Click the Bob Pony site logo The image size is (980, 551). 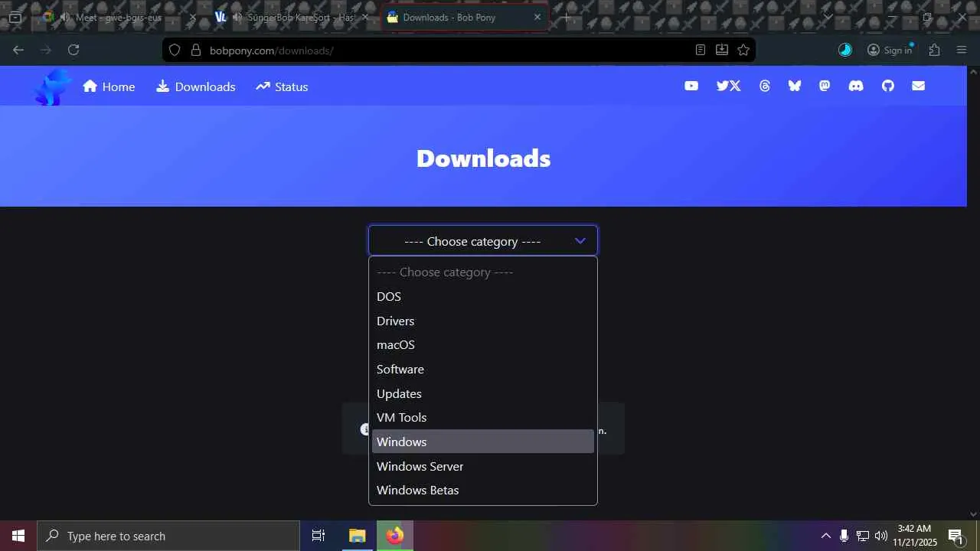pos(52,86)
